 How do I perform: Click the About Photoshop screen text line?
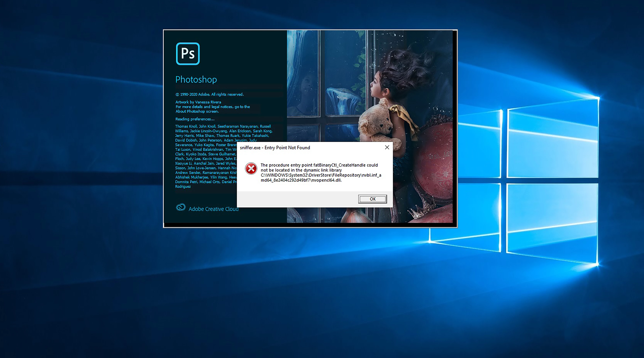coord(197,111)
